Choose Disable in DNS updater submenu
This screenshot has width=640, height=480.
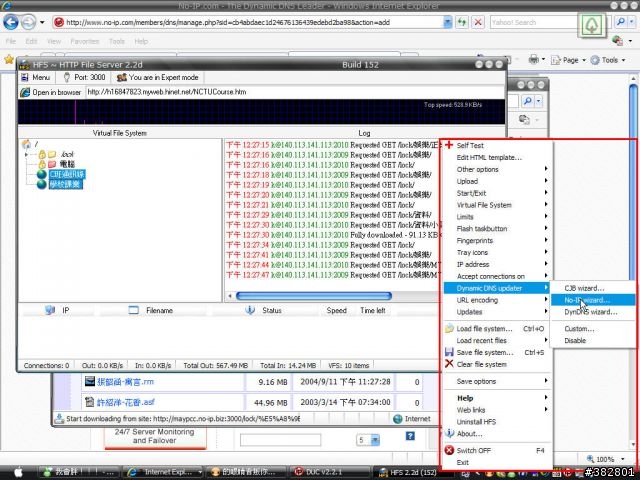pos(593,340)
